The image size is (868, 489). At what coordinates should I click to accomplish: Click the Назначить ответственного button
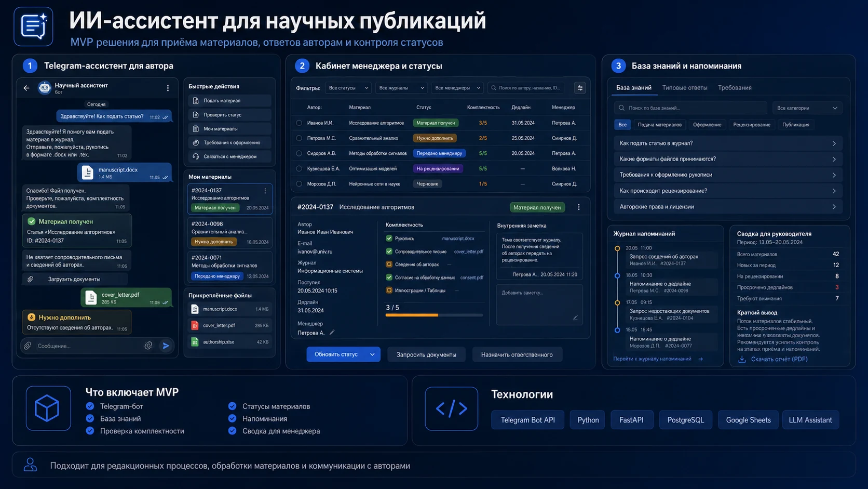point(517,355)
